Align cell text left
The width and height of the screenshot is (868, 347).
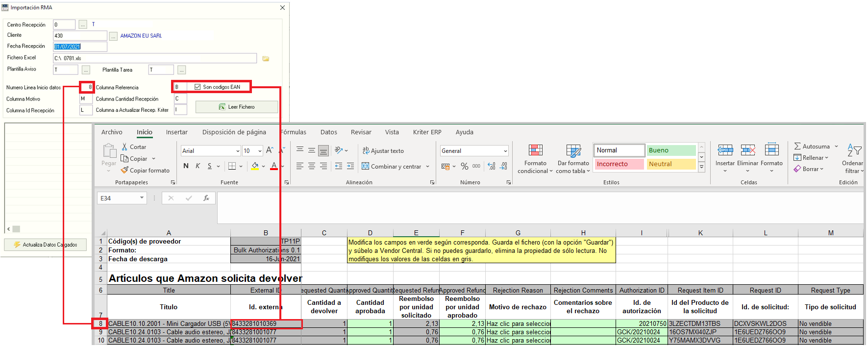point(300,166)
